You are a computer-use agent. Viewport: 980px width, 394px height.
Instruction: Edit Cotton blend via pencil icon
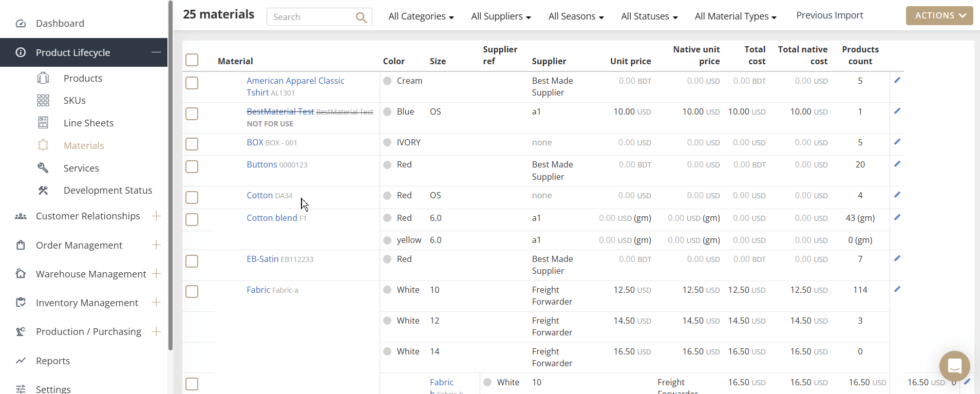click(x=897, y=217)
